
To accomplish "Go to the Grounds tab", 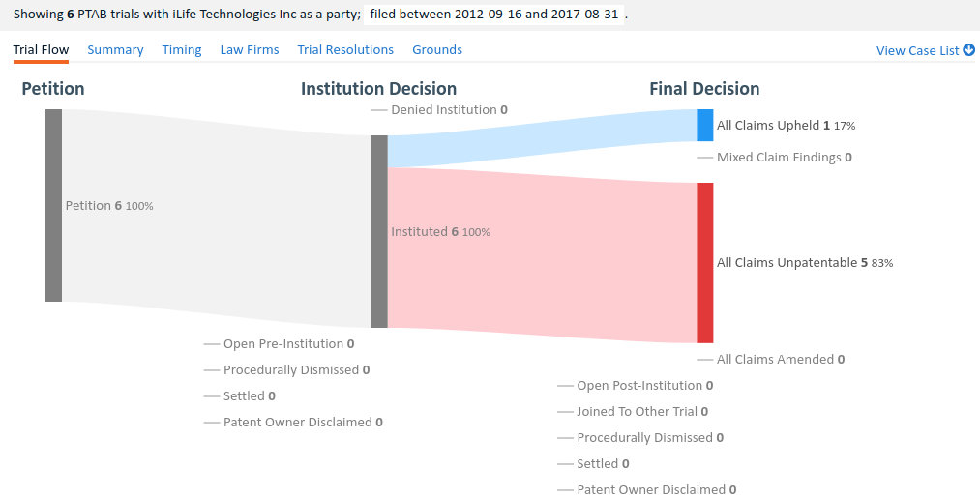I will coord(437,49).
